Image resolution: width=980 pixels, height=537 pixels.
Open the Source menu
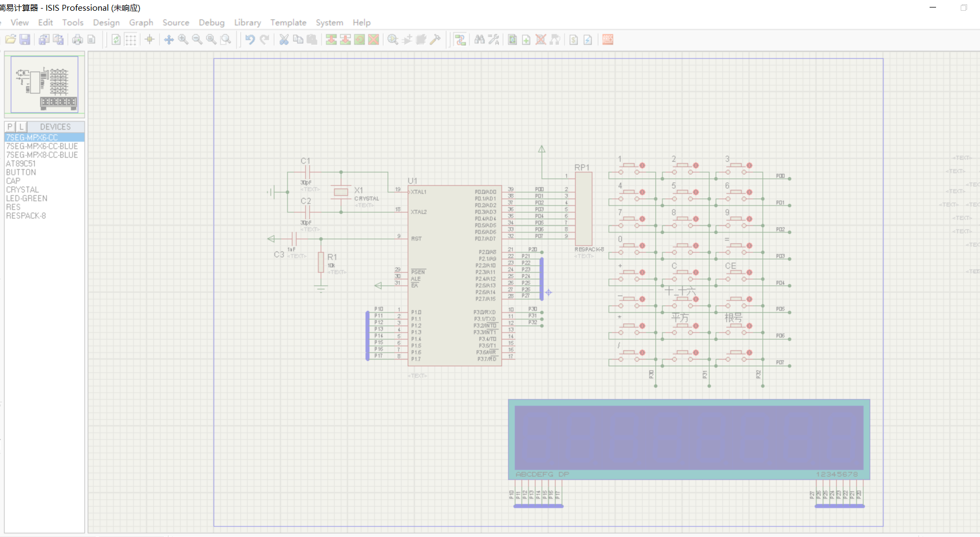pyautogui.click(x=176, y=23)
